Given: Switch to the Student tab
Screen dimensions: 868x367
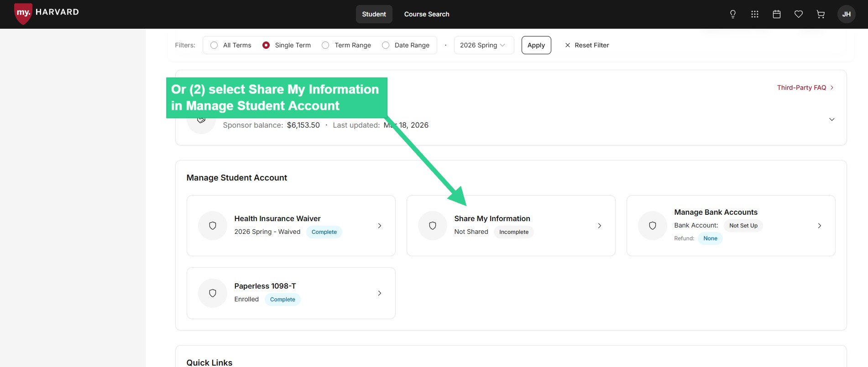Looking at the screenshot, I should tap(374, 14).
